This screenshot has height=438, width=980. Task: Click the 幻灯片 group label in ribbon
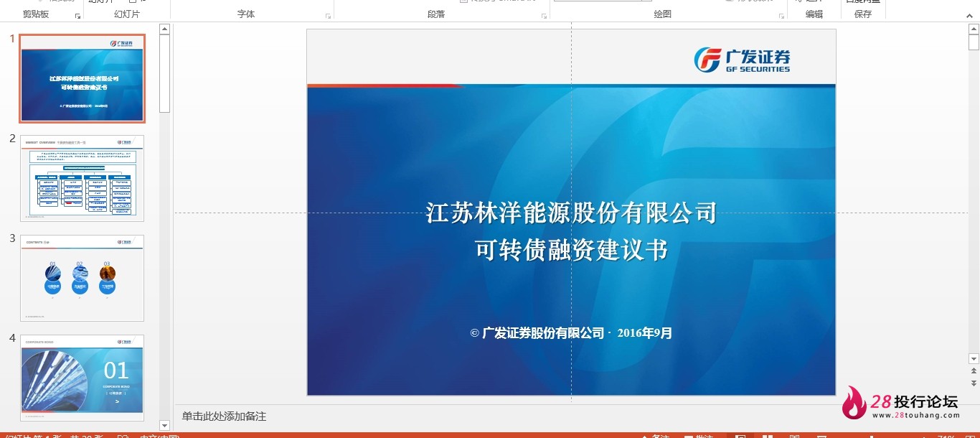coord(127,14)
